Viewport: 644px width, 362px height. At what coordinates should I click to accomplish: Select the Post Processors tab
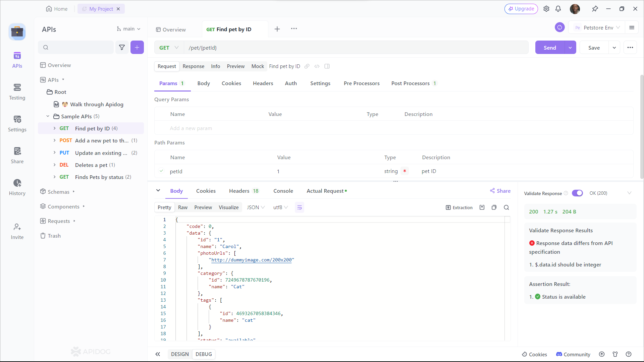(411, 83)
